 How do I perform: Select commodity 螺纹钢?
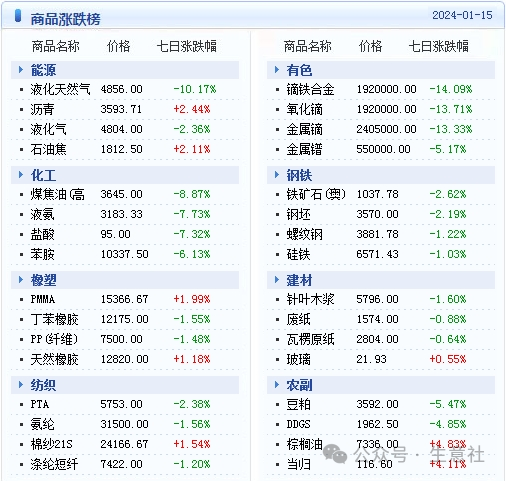[x=304, y=234]
